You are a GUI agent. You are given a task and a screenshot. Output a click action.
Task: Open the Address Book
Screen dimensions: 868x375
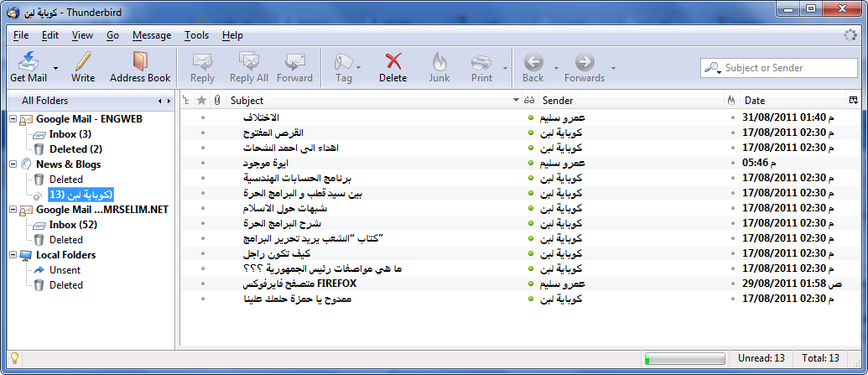(x=140, y=67)
